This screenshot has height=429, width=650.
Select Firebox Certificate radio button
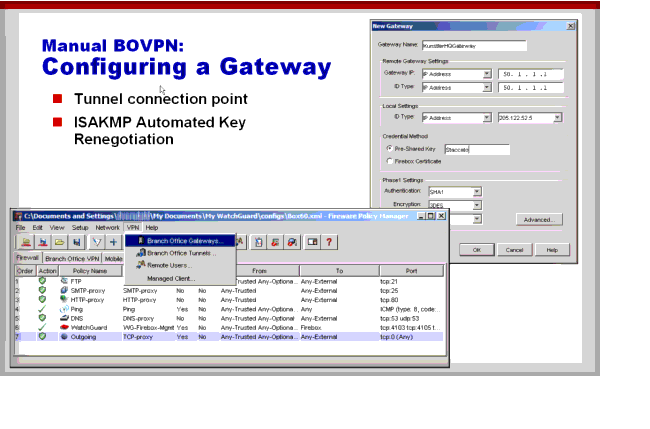pos(388,160)
